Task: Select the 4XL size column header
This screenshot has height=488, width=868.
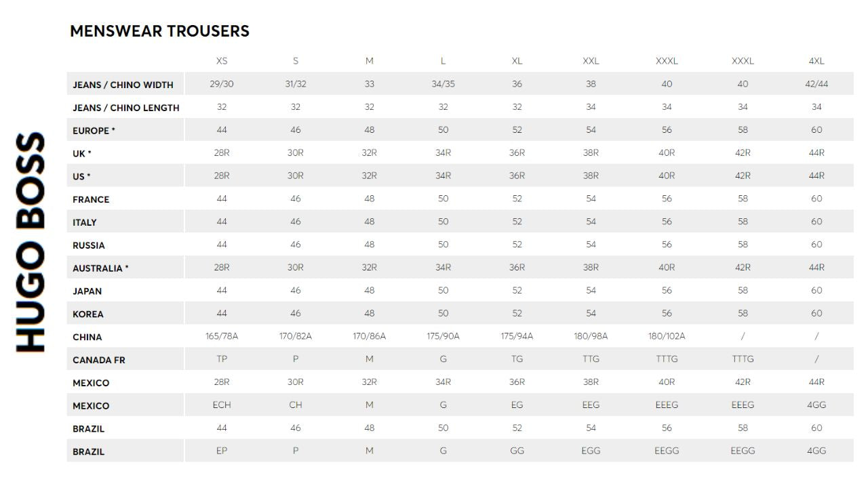Action: click(816, 61)
